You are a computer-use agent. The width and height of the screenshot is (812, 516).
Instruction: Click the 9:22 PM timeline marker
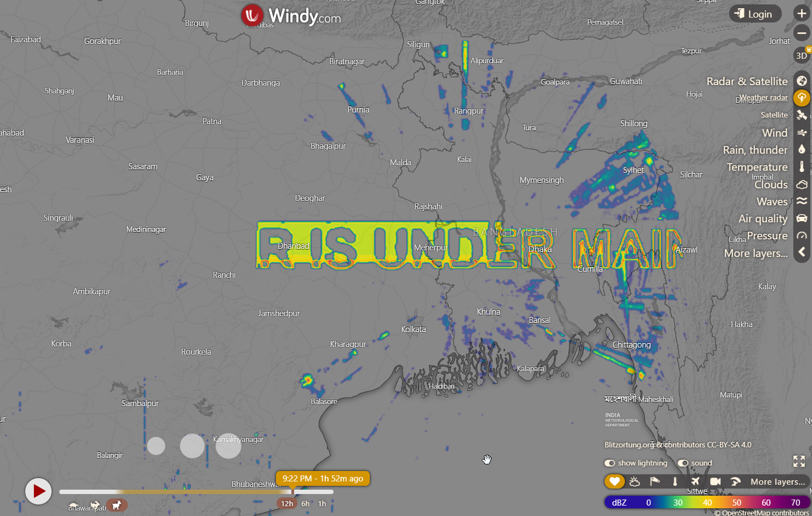323,479
